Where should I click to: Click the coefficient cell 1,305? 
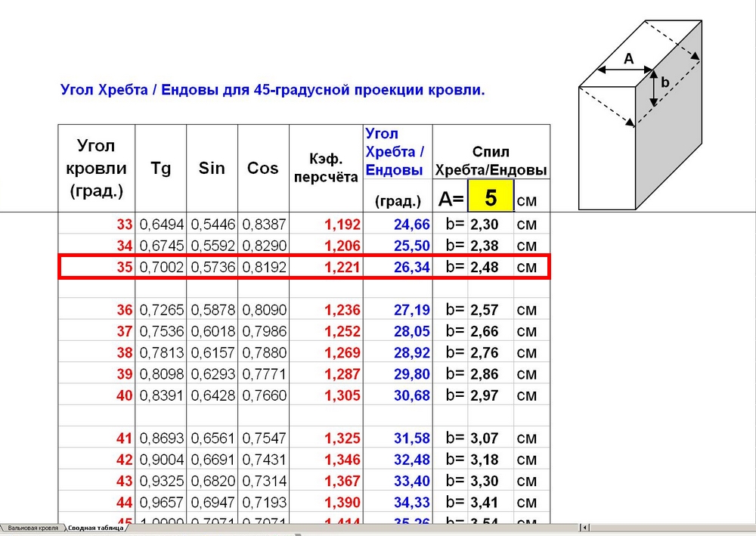[x=342, y=395]
